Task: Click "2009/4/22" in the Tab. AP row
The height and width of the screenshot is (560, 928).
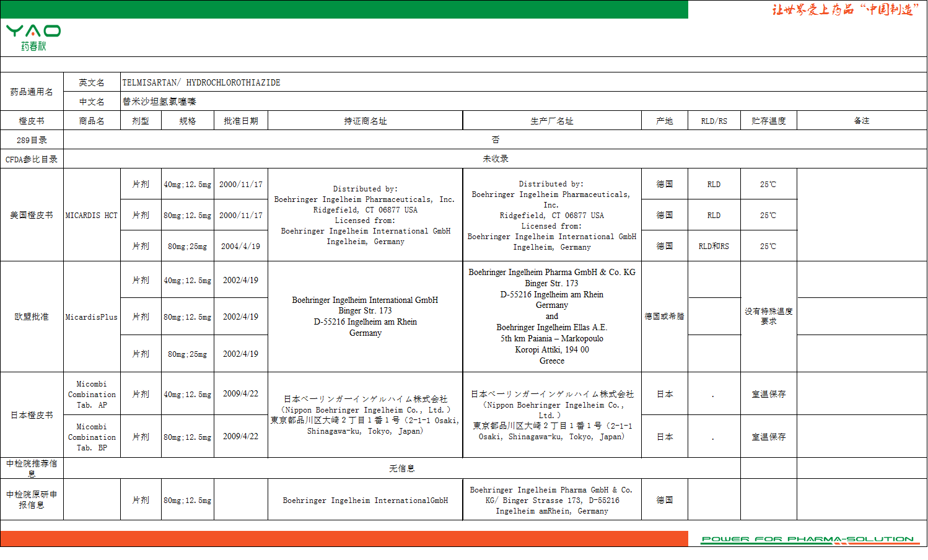Action: click(241, 394)
